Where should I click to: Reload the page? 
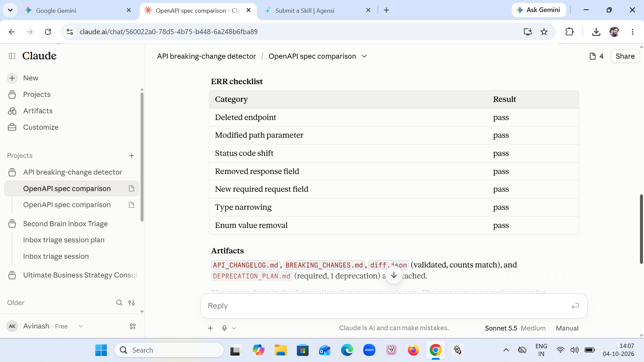click(x=48, y=32)
